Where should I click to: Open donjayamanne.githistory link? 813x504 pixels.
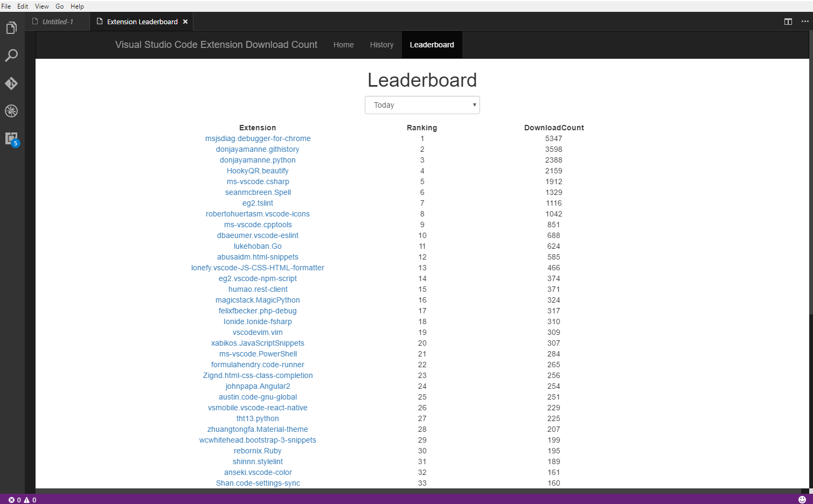258,149
